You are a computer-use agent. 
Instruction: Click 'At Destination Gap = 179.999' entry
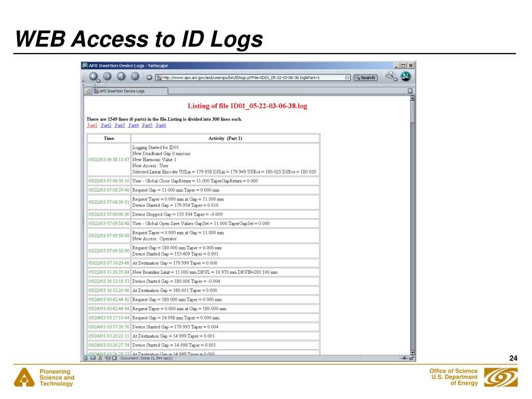[x=175, y=263]
